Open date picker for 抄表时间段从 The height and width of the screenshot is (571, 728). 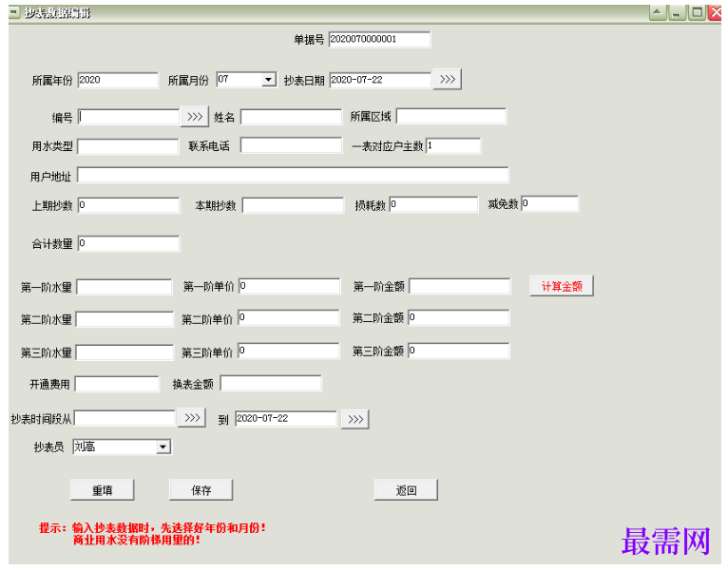tap(192, 418)
